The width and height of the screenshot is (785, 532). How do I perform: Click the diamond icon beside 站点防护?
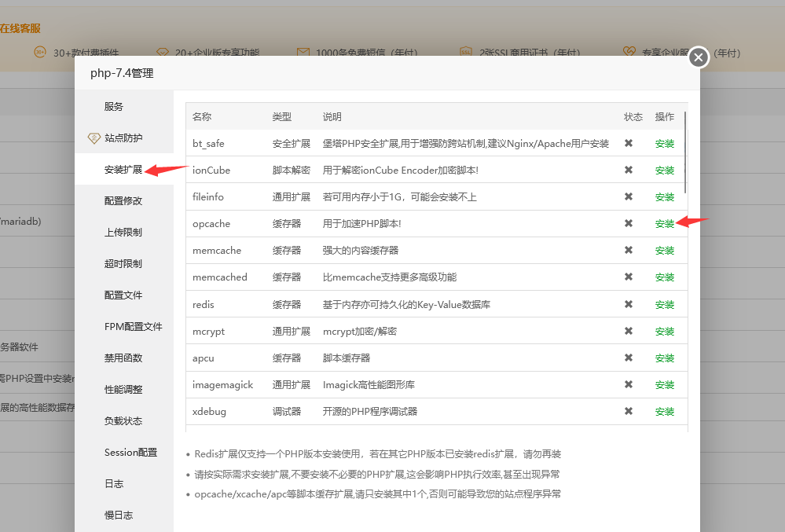[94, 138]
